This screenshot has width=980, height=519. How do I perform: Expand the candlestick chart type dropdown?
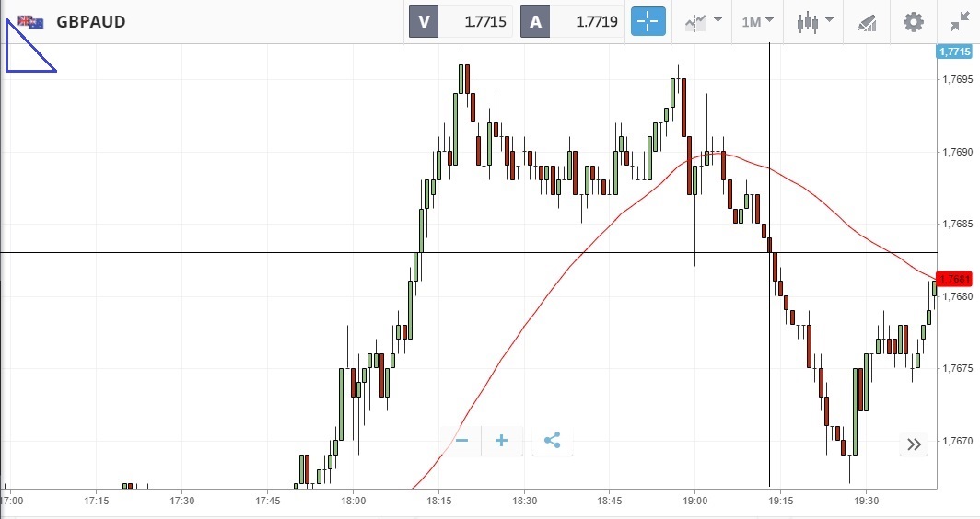tap(815, 21)
